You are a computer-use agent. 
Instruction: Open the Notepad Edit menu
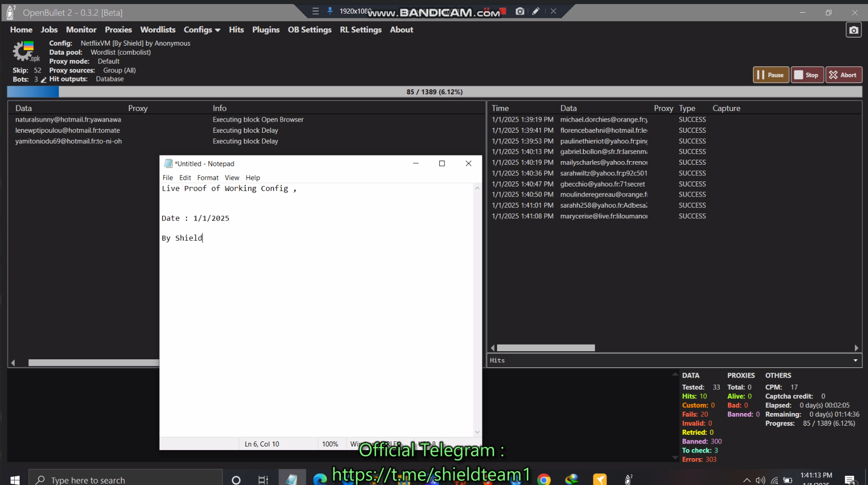185,178
